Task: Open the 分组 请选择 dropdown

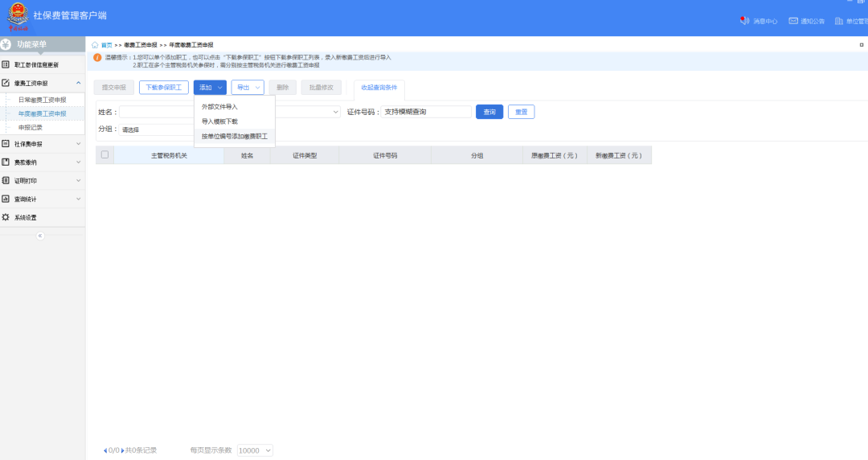Action: tap(157, 129)
